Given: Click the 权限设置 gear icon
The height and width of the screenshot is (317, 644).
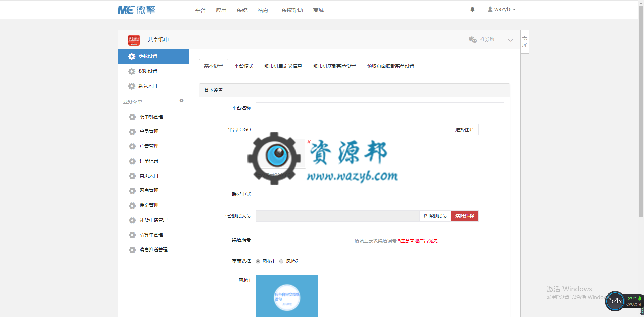Looking at the screenshot, I should [132, 71].
